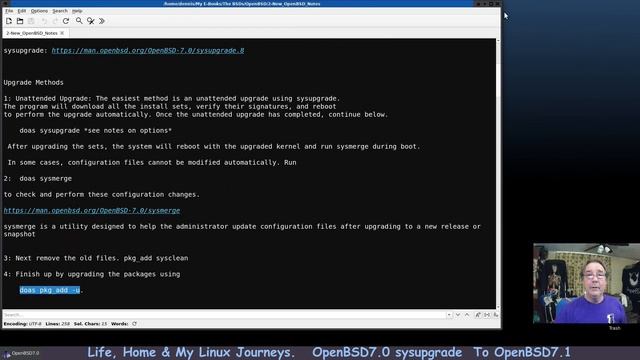
Task: Open the File menu
Action: pos(9,11)
